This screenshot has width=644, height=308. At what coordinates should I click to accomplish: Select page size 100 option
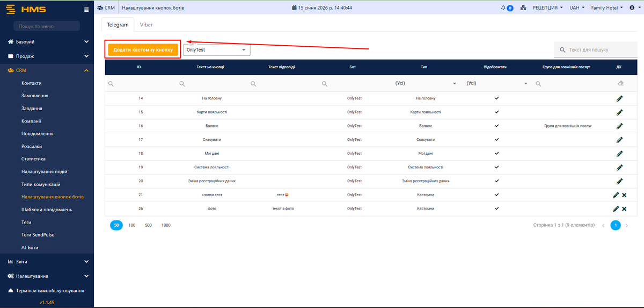point(132,225)
